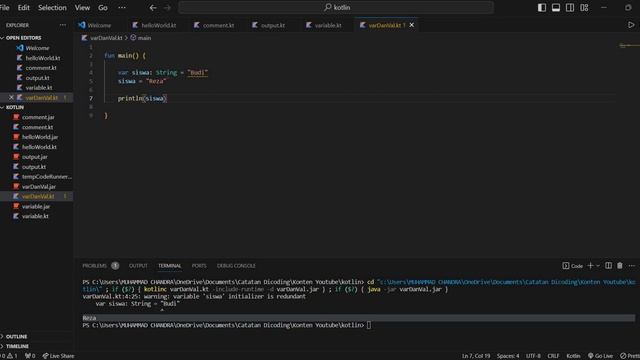Viewport: 640px width, 360px height.
Task: Switch to the Ports panel tab
Action: 199,266
